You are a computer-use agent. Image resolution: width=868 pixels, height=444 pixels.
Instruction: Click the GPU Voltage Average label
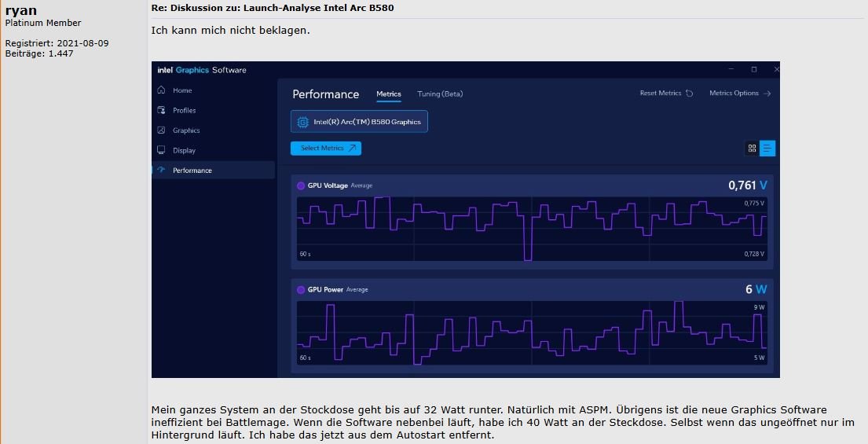click(361, 186)
